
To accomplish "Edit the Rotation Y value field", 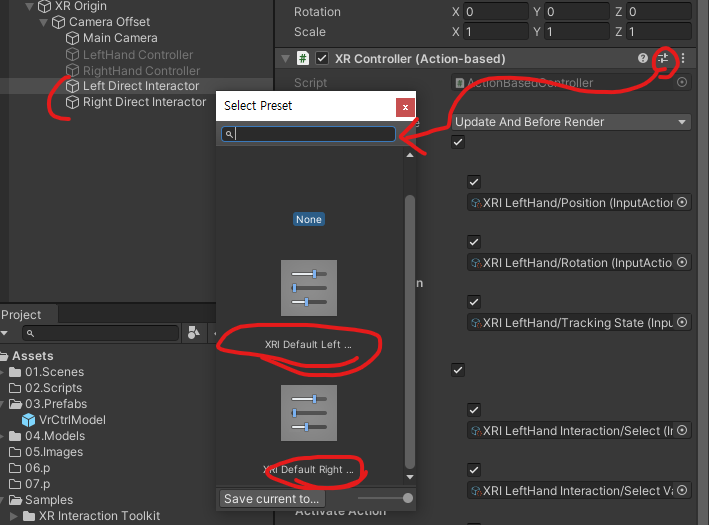I will pyautogui.click(x=577, y=12).
